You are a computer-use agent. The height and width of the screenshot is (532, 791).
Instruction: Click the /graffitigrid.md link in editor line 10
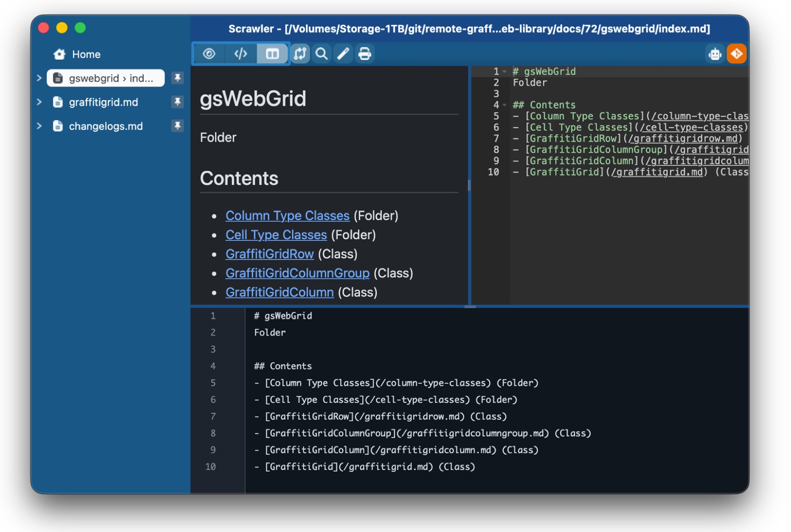tap(657, 172)
